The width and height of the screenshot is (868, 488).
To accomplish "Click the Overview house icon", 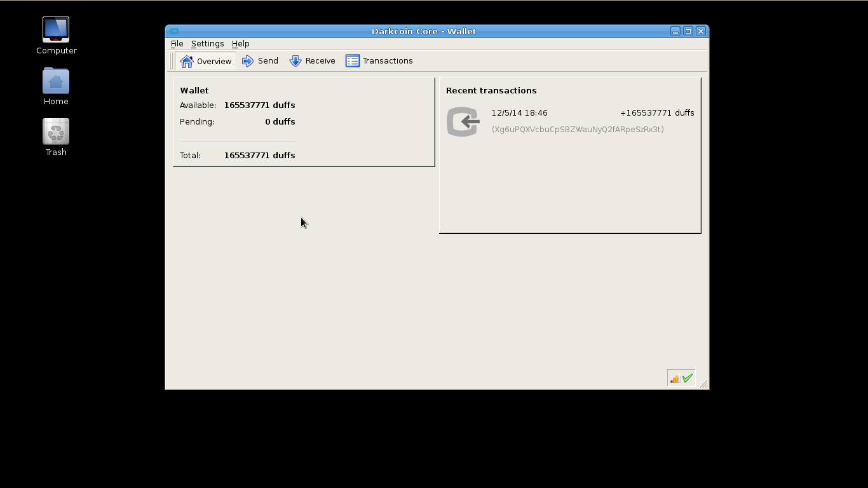I will tap(187, 61).
